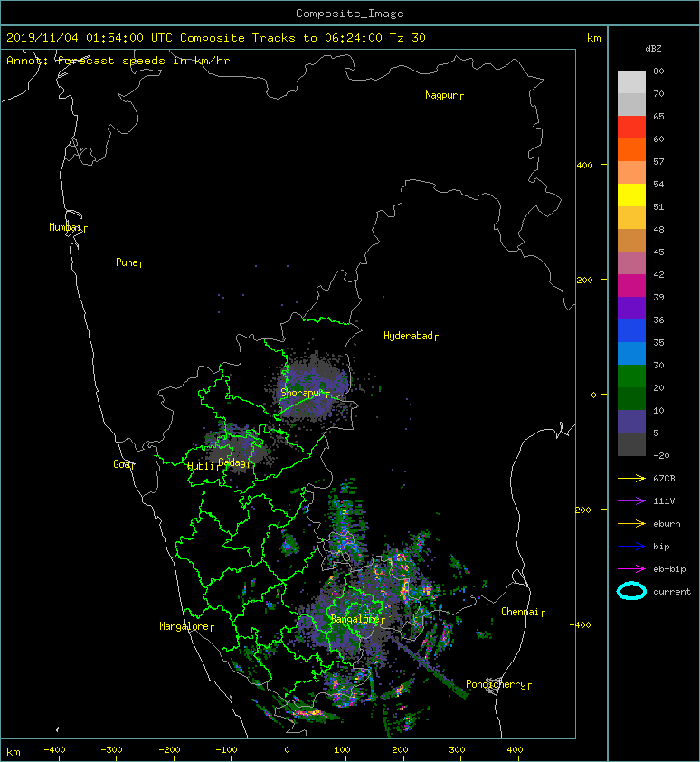Select the Pune city label
The width and height of the screenshot is (700, 762).
click(x=127, y=262)
